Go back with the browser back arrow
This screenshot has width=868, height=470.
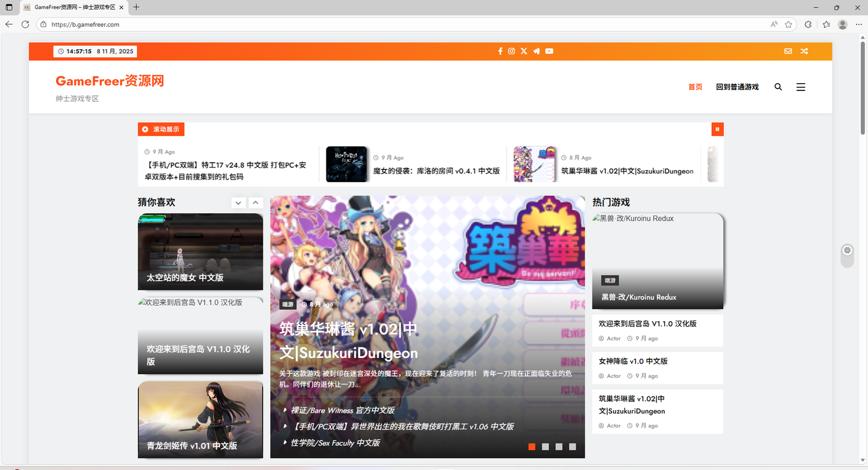[x=9, y=24]
